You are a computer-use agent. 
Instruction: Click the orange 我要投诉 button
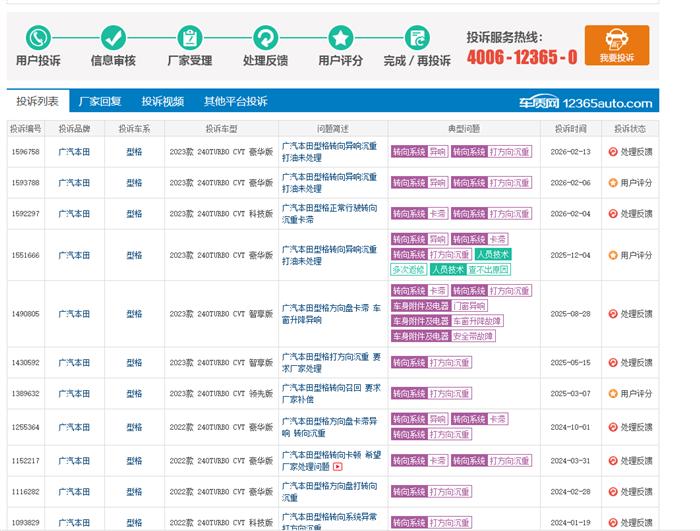pos(617,45)
